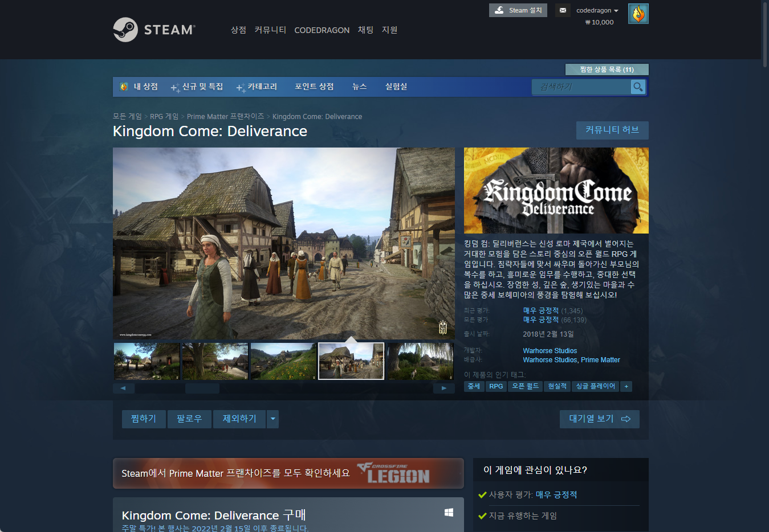Open the 커뮤니티 top menu
The image size is (769, 532).
coord(270,30)
